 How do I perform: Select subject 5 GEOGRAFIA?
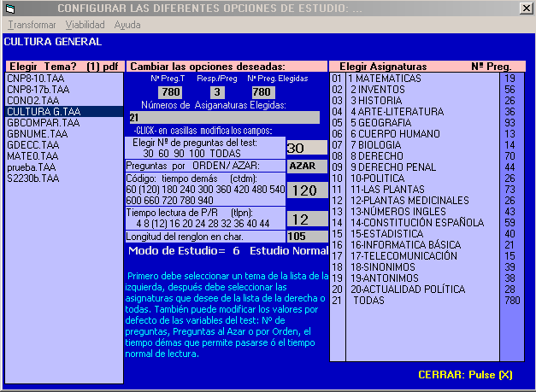[422, 123]
